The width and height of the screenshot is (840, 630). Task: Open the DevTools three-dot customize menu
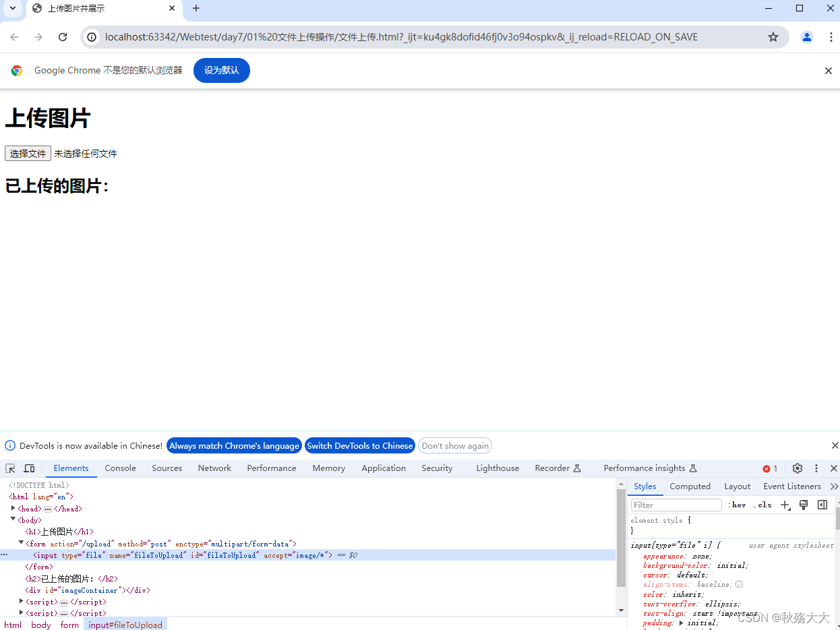(816, 468)
